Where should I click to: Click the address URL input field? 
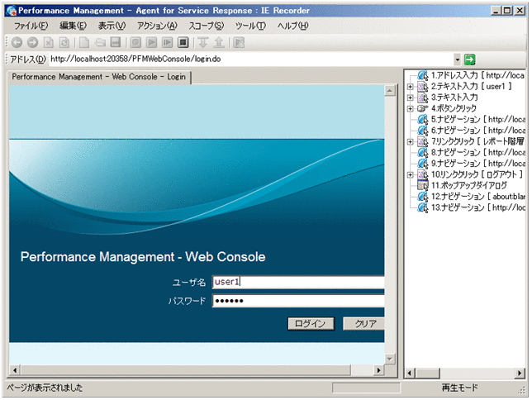tap(251, 59)
